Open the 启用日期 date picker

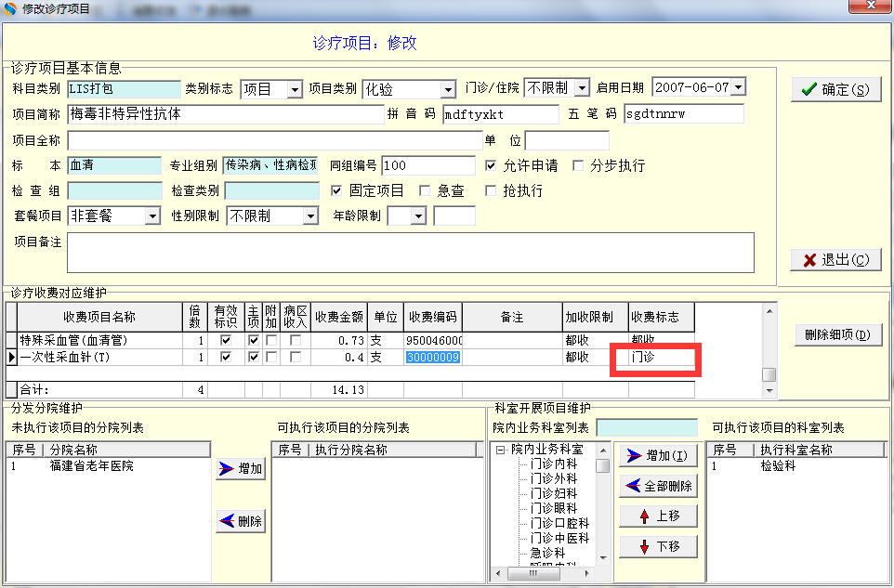click(x=739, y=87)
